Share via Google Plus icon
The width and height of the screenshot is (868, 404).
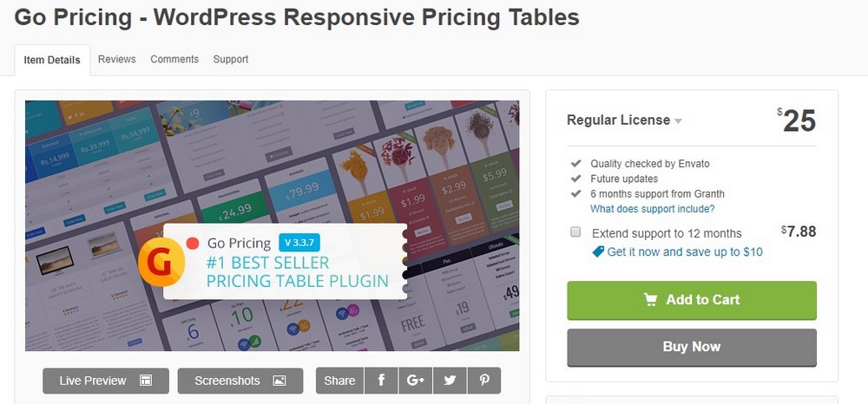point(415,381)
